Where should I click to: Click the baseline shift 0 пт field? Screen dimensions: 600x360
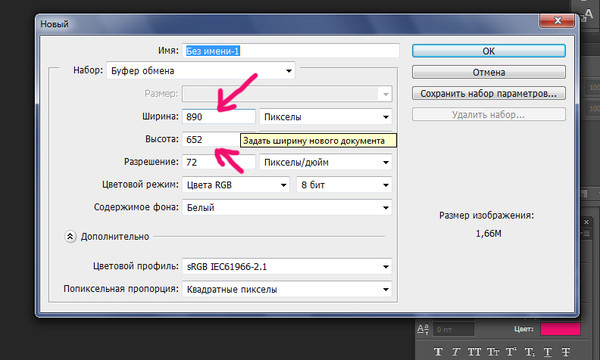click(454, 329)
